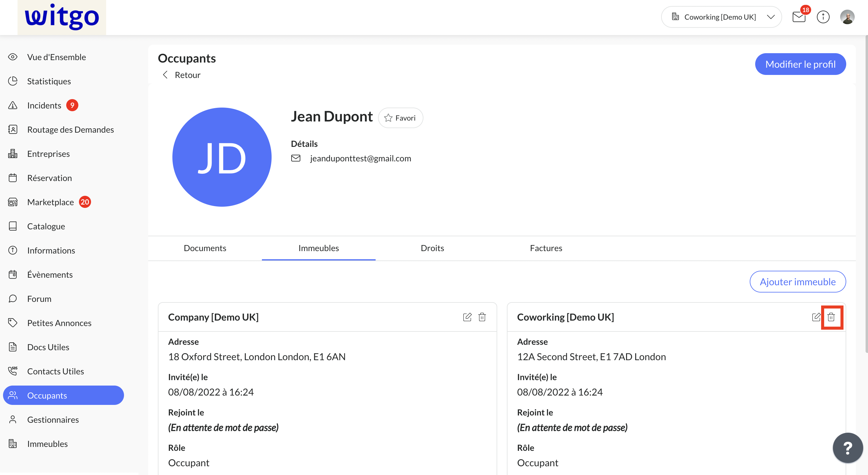Click the Réservation calendar icon
The width and height of the screenshot is (868, 475).
click(13, 178)
